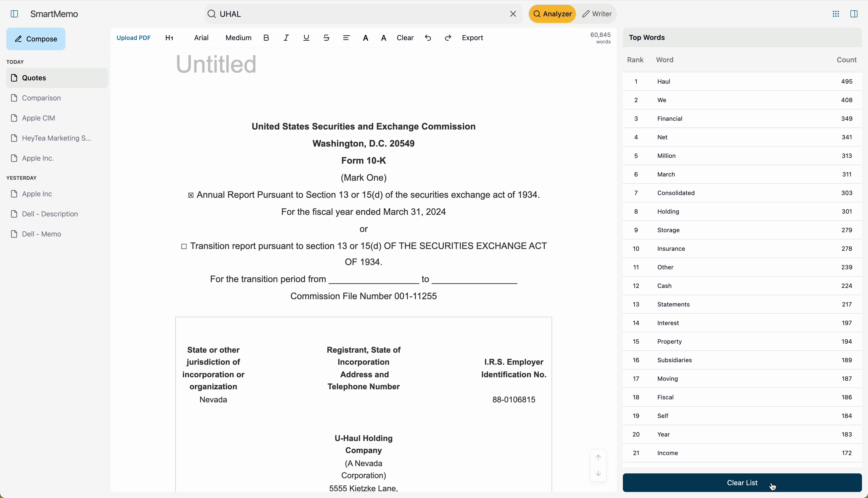The height and width of the screenshot is (498, 868).
Task: Apply underline formatting
Action: (307, 38)
